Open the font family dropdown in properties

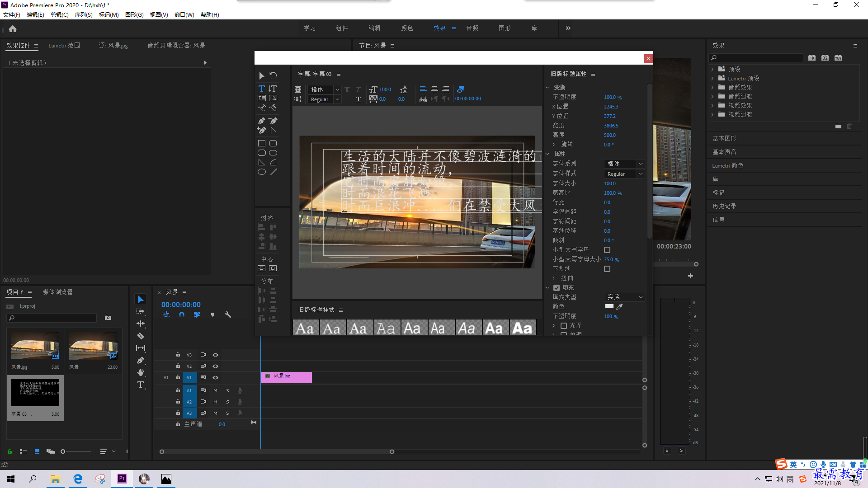click(624, 164)
